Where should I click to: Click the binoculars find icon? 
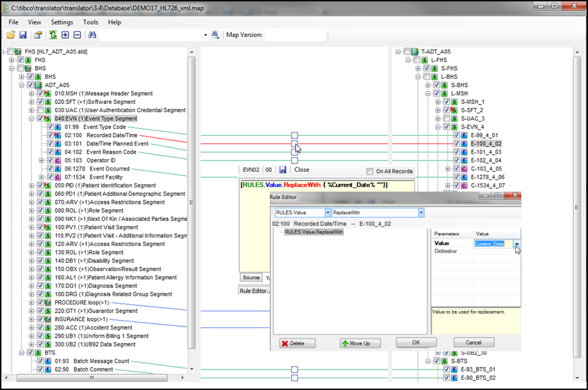(92, 35)
